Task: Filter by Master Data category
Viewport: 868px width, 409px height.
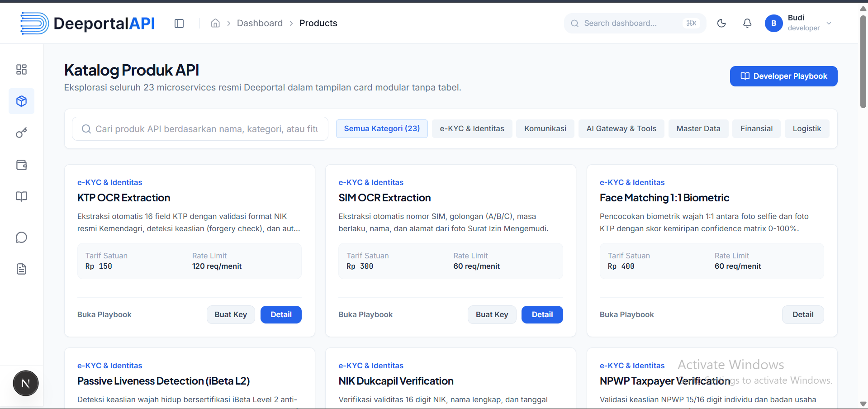Action: coord(698,128)
